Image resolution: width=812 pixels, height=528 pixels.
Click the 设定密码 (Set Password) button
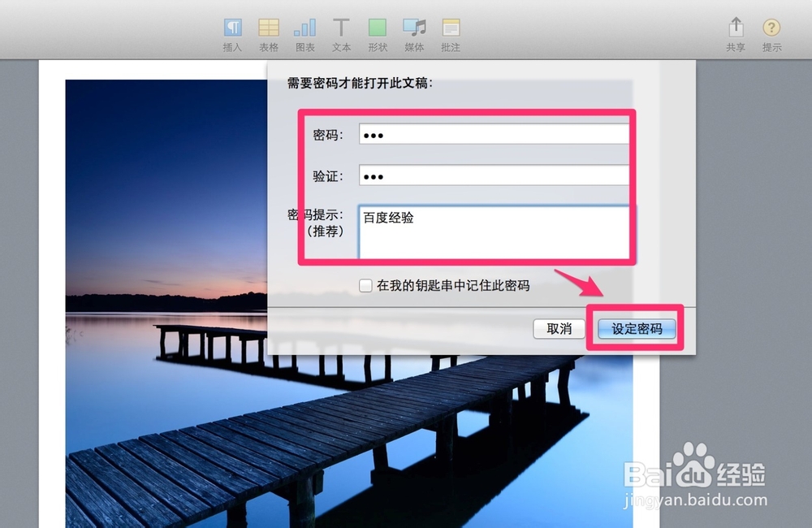click(x=637, y=328)
